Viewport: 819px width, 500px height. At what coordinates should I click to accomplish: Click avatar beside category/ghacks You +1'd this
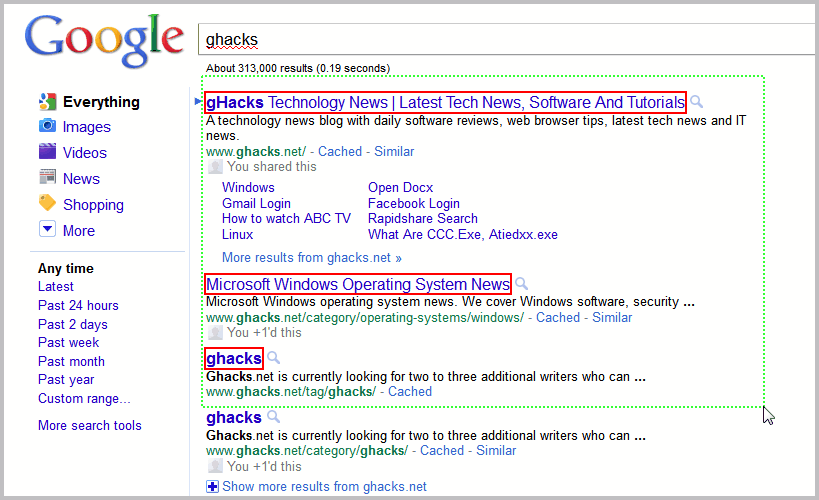[x=215, y=466]
